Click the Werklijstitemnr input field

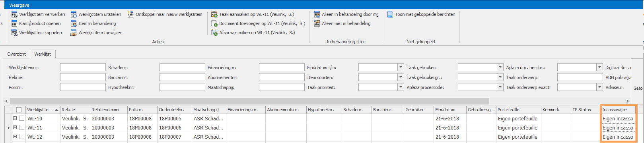(x=83, y=68)
